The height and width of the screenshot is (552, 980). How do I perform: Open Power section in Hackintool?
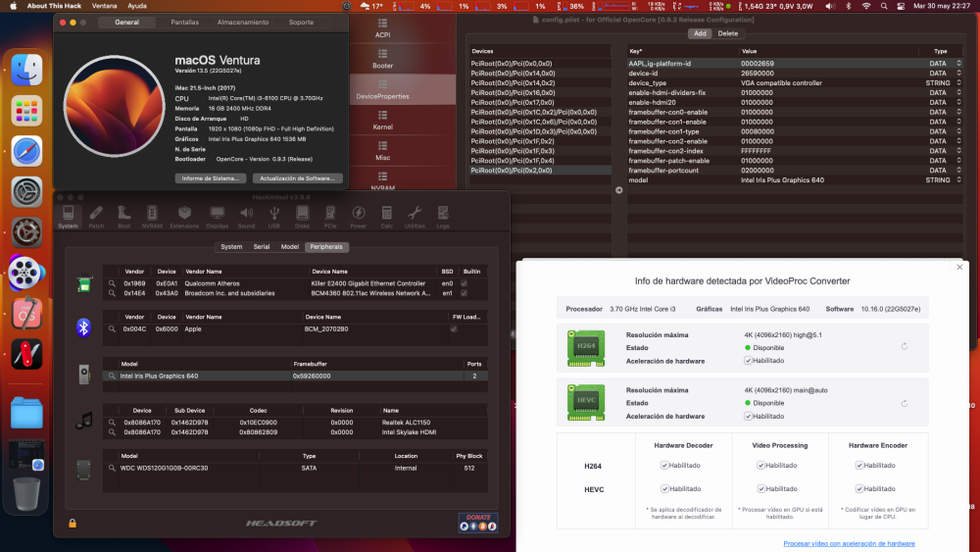[358, 217]
